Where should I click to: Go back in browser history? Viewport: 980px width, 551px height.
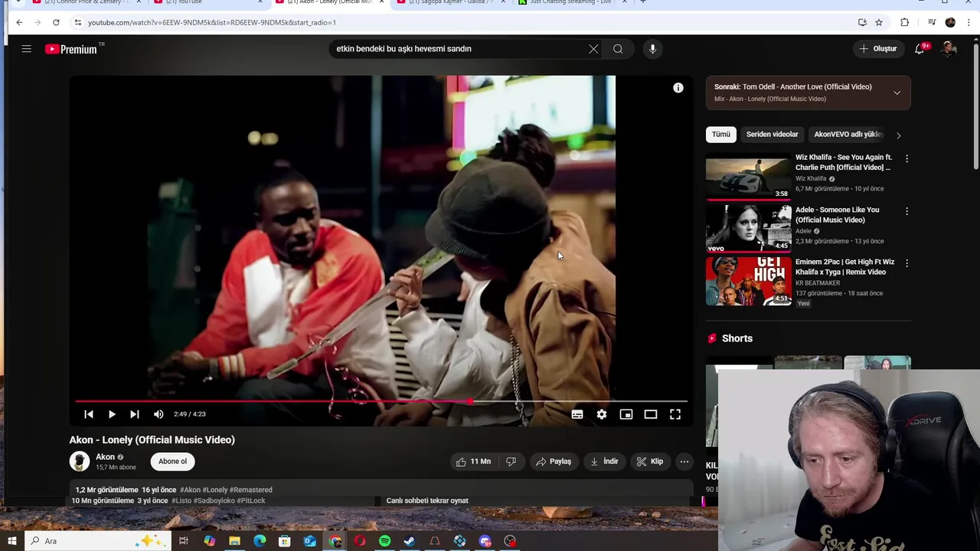19,23
